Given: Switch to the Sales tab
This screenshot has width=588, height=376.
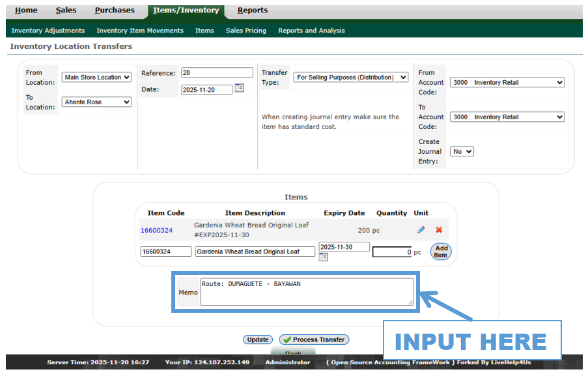Looking at the screenshot, I should [x=66, y=10].
